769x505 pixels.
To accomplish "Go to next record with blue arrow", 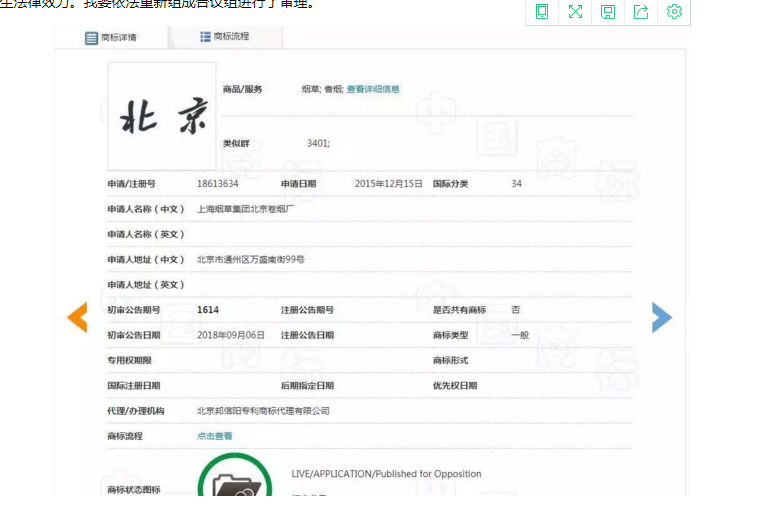I will click(662, 317).
